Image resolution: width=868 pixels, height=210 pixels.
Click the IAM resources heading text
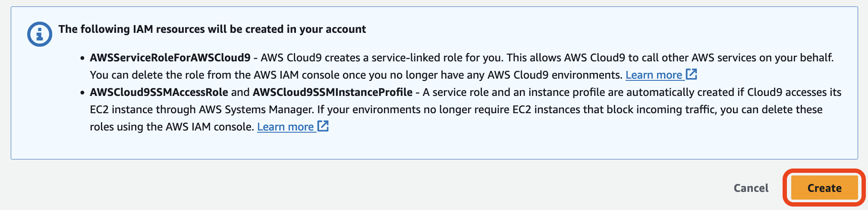pos(212,29)
